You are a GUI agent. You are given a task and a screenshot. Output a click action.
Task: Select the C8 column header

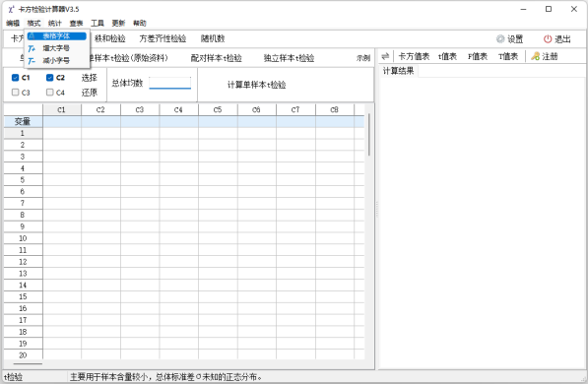click(334, 109)
